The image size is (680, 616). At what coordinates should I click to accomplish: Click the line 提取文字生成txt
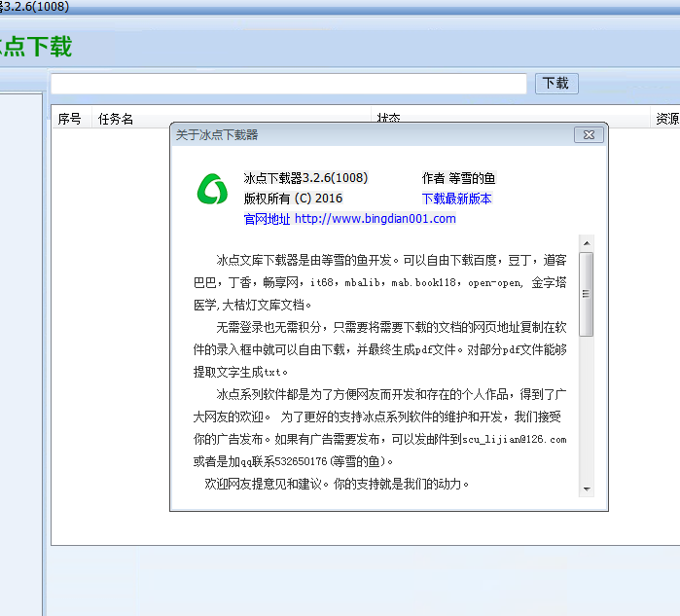point(240,372)
